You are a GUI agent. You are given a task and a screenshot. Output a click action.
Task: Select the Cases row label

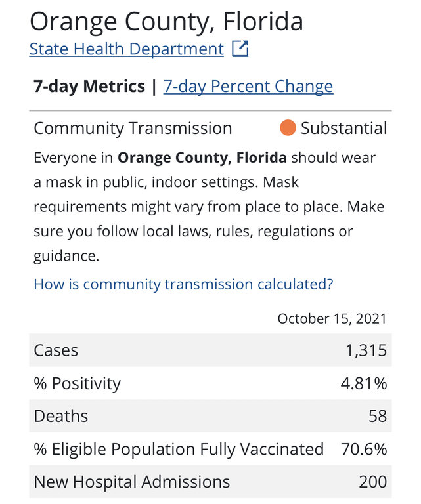[56, 350]
